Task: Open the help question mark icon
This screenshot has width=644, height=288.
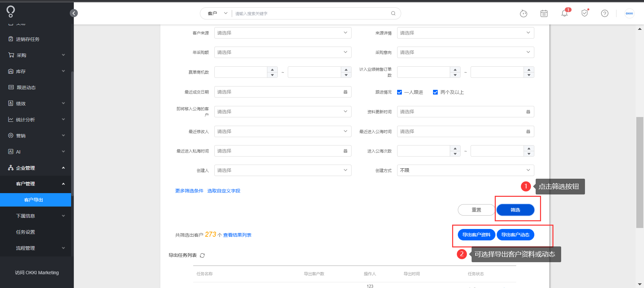Action: tap(605, 13)
